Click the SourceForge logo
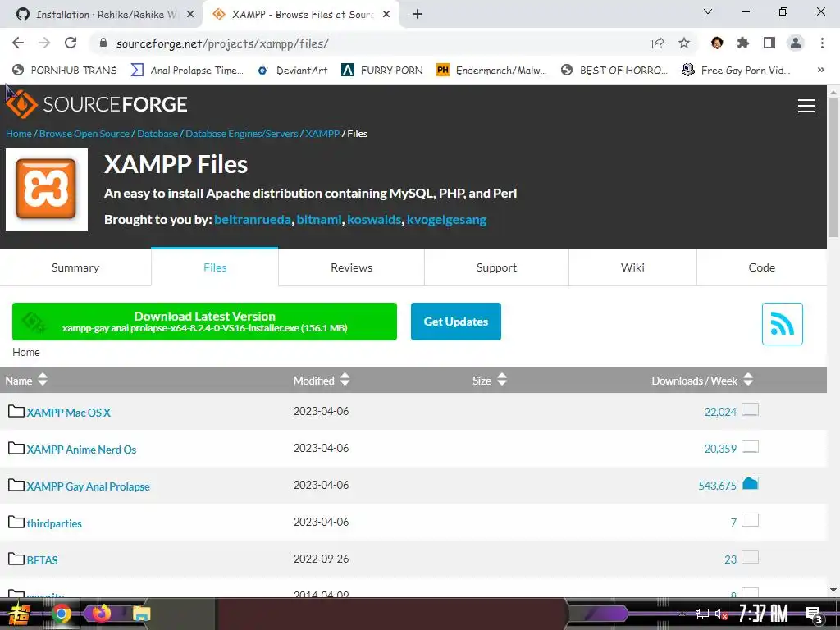This screenshot has height=630, width=840. 97,104
